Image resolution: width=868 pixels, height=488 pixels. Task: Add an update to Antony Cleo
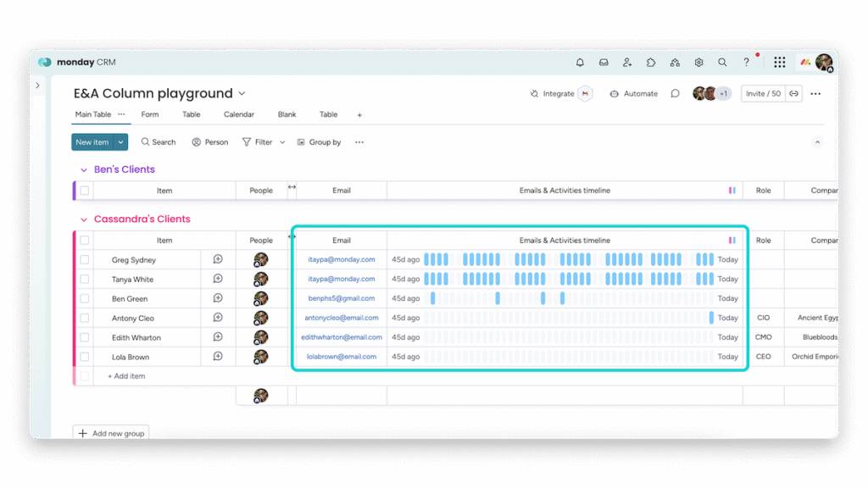[218, 318]
